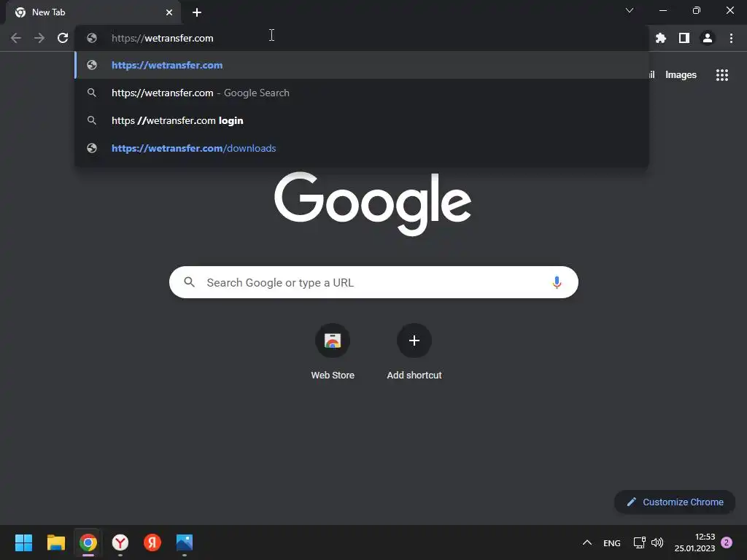Screen dimensions: 747x560
Task: Switch the ENG input language indicator
Action: point(612,542)
